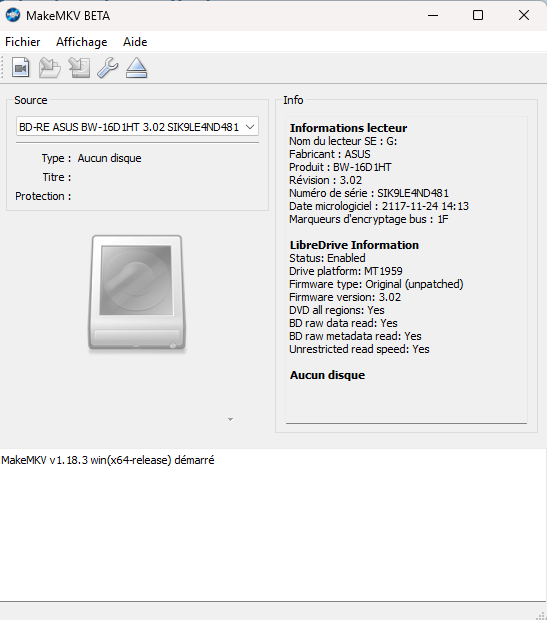Image resolution: width=547 pixels, height=620 pixels.
Task: Open the Aide menu
Action: tap(135, 42)
